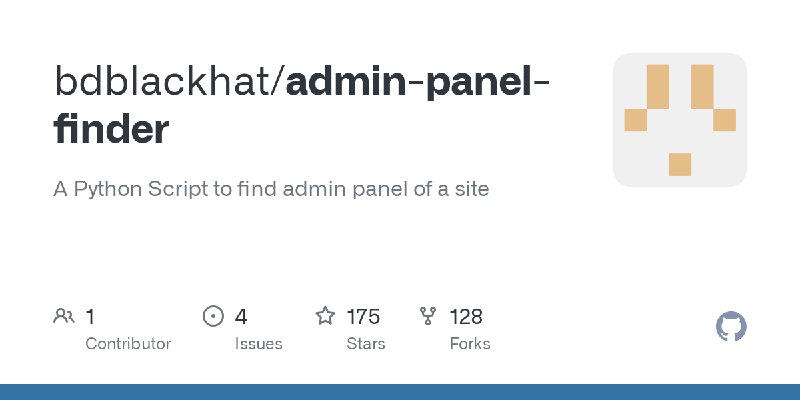
Task: Click the contributors people icon
Action: coord(64,316)
